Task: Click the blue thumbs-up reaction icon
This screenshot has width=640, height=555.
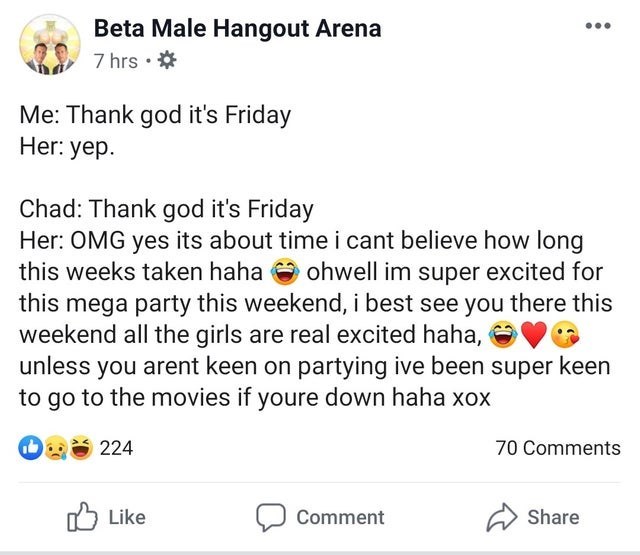Action: [x=31, y=448]
